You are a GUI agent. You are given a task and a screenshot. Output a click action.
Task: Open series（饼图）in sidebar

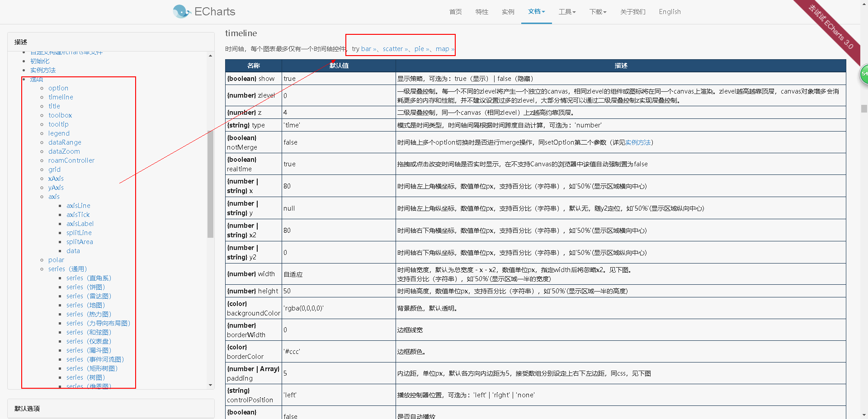pos(85,287)
